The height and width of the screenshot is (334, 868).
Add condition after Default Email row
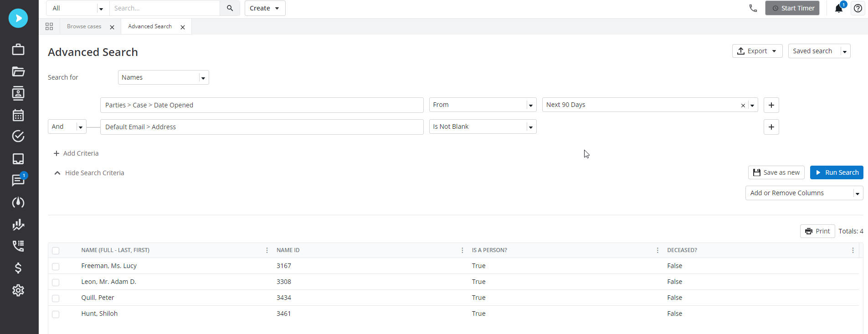771,127
